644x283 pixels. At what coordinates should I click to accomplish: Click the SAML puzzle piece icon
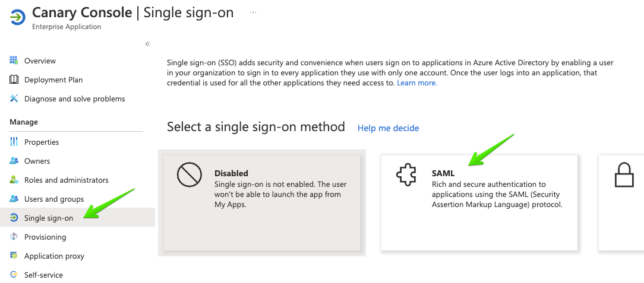406,174
